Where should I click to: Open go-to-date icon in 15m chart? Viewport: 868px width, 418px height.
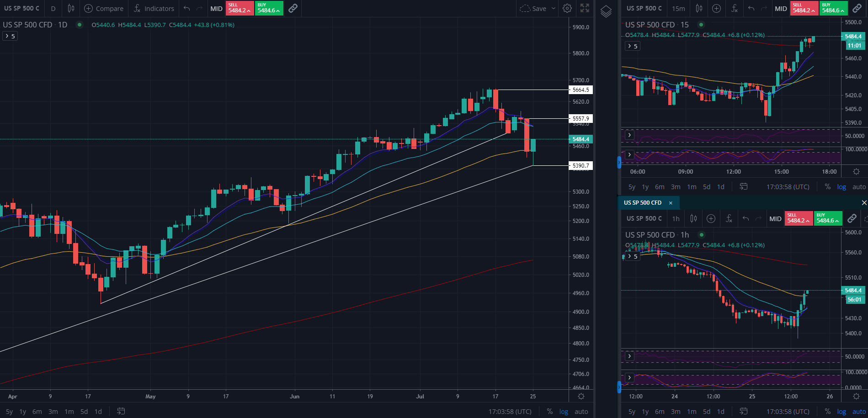click(744, 186)
